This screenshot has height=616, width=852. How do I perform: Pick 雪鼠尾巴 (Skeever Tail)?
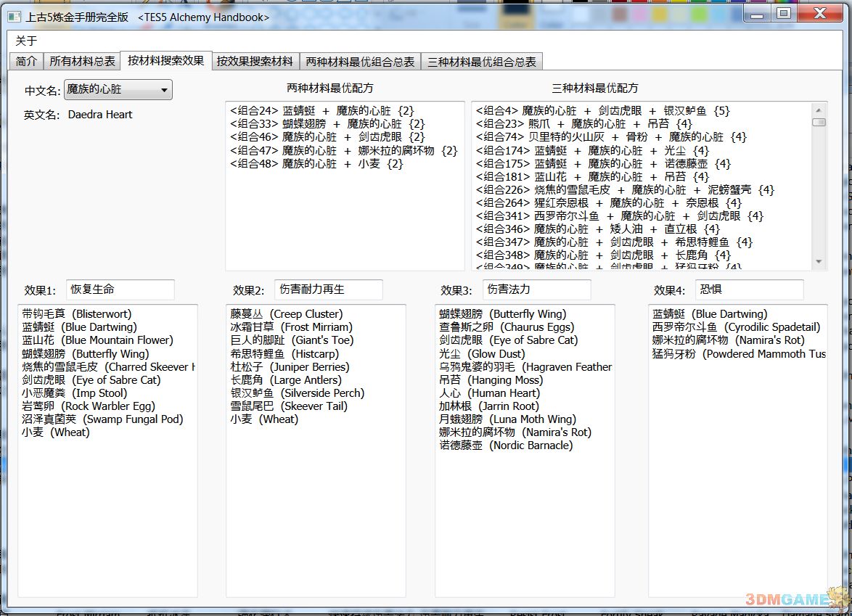289,406
